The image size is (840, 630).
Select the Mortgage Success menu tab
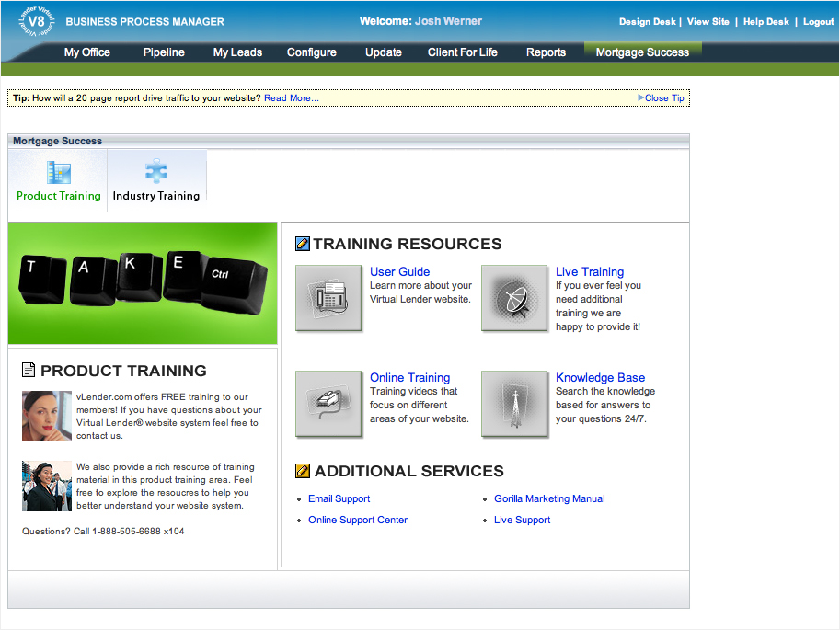tap(642, 52)
